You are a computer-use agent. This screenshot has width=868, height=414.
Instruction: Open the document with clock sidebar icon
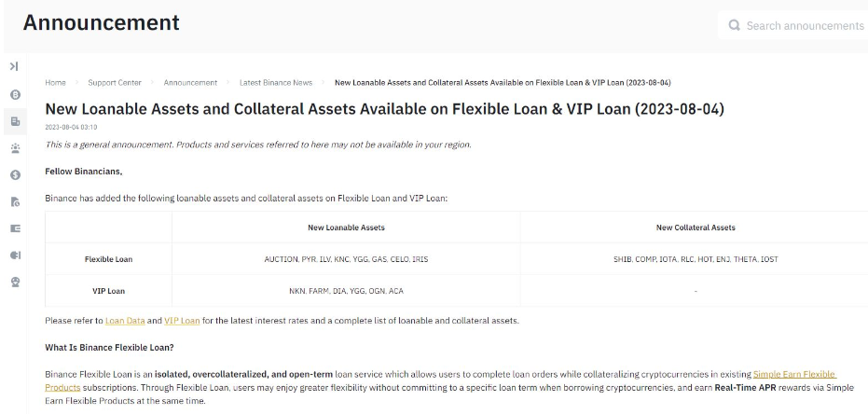(x=15, y=201)
